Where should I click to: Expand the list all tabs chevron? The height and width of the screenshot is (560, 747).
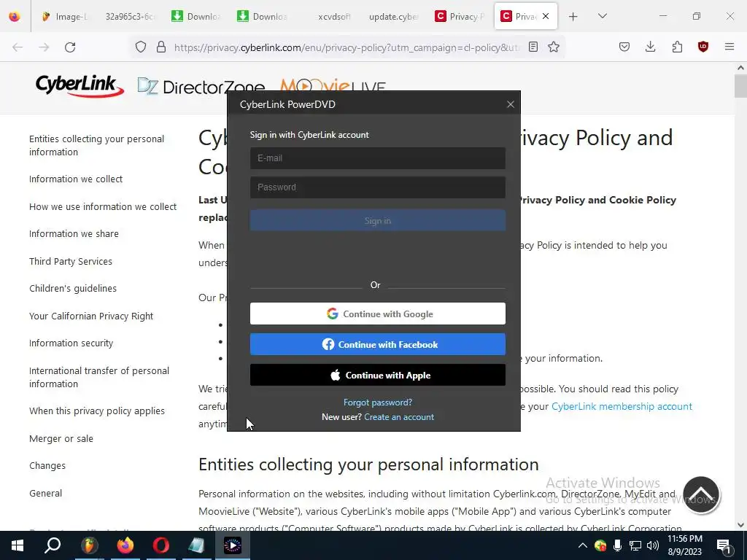point(603,16)
